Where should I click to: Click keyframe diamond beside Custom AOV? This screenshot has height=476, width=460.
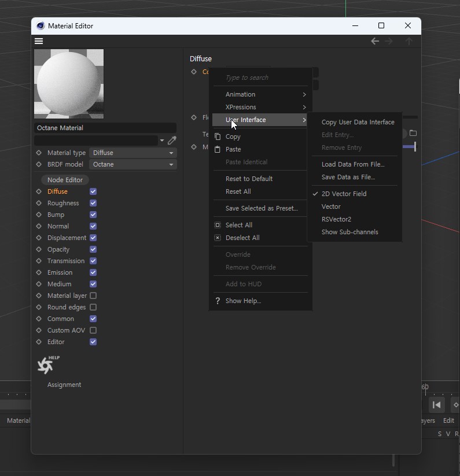coord(39,330)
